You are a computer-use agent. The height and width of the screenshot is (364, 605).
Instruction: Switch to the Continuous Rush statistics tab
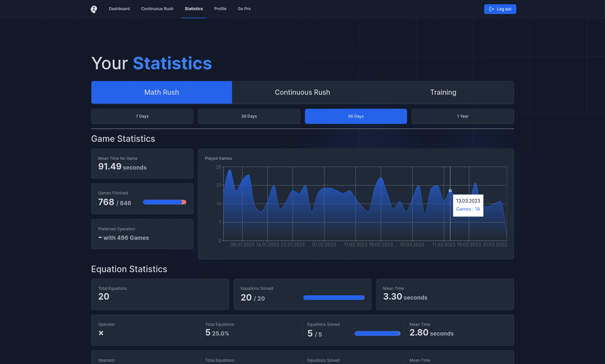click(302, 92)
